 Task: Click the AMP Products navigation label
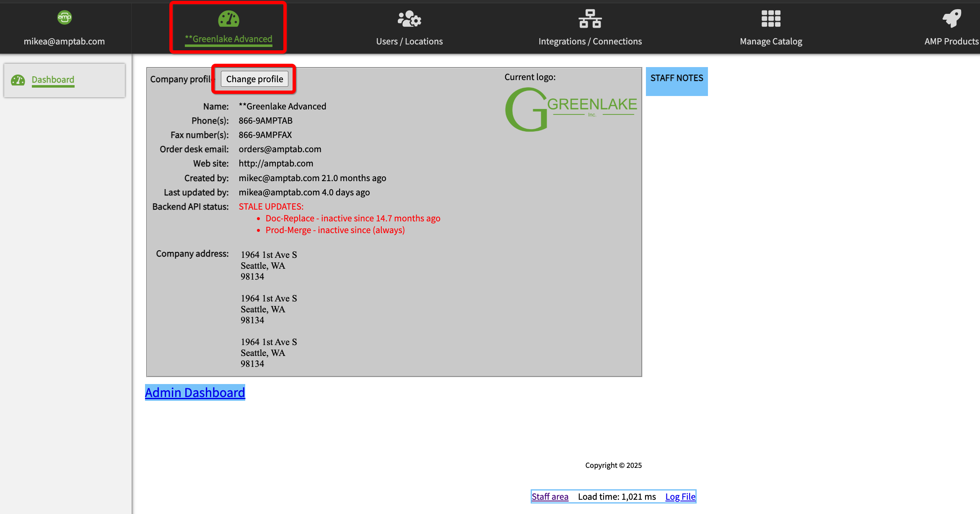click(951, 41)
